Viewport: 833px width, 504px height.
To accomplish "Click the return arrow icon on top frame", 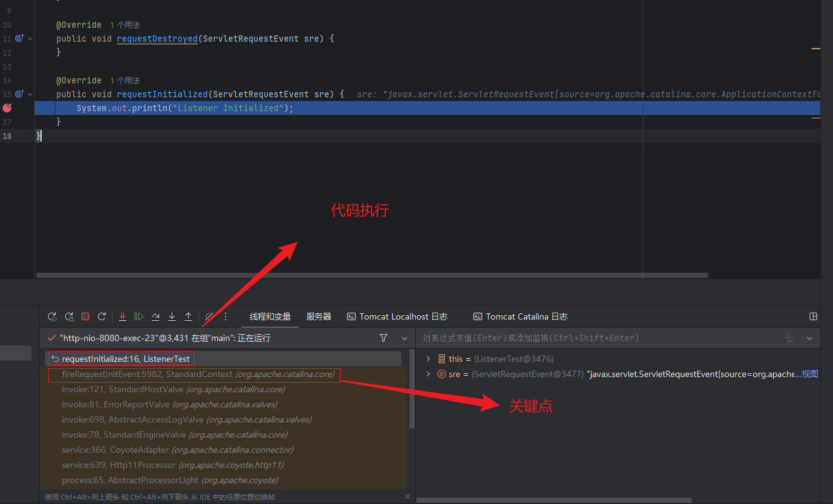I will 55,359.
